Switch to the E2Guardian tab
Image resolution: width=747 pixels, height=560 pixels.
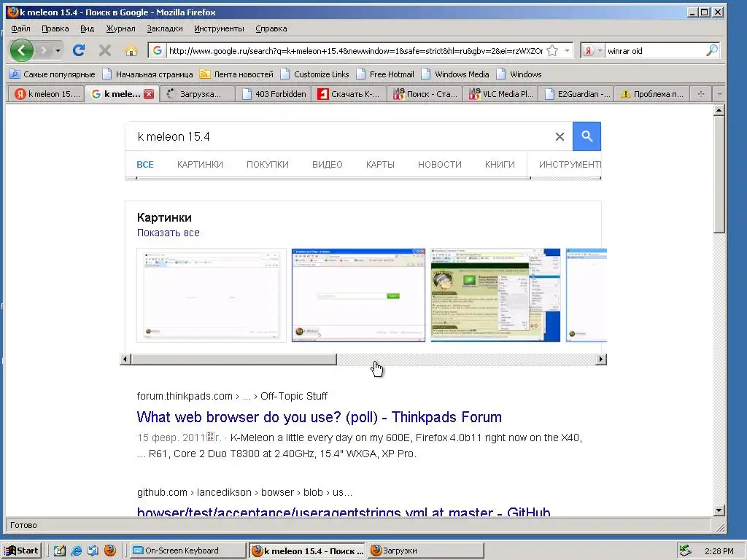(x=576, y=94)
